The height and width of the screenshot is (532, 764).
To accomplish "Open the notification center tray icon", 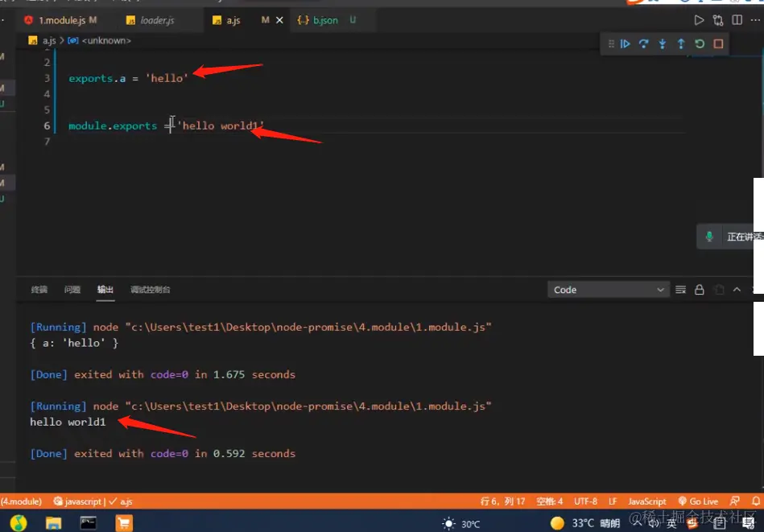I will pos(749,524).
